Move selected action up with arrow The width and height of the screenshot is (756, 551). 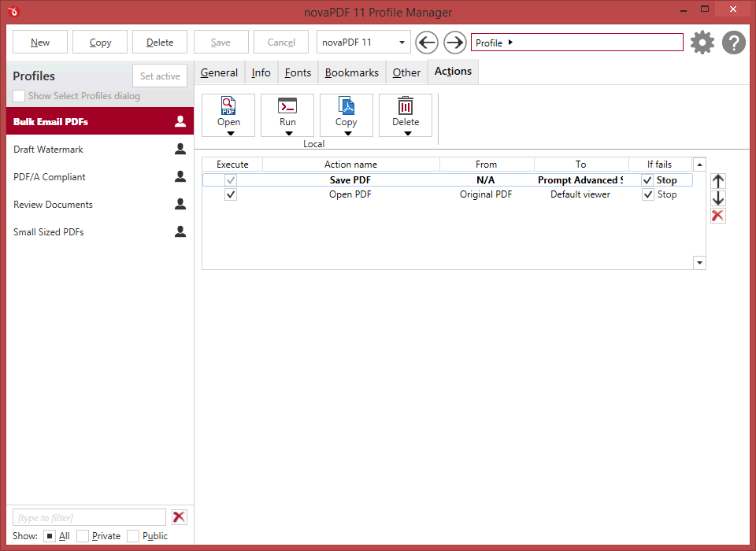point(718,181)
